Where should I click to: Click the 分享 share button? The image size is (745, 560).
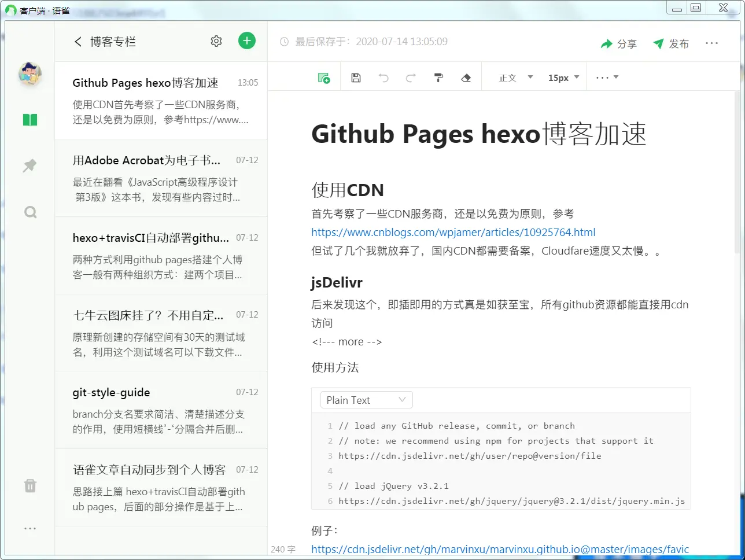tap(619, 44)
